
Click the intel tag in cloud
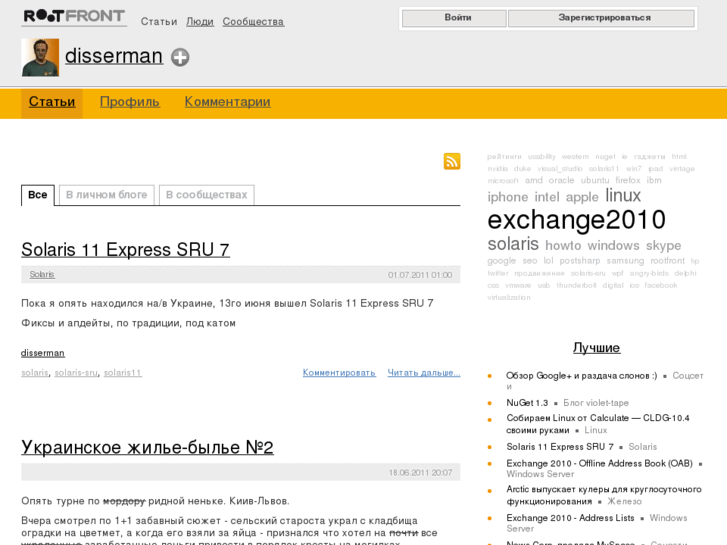click(x=547, y=197)
